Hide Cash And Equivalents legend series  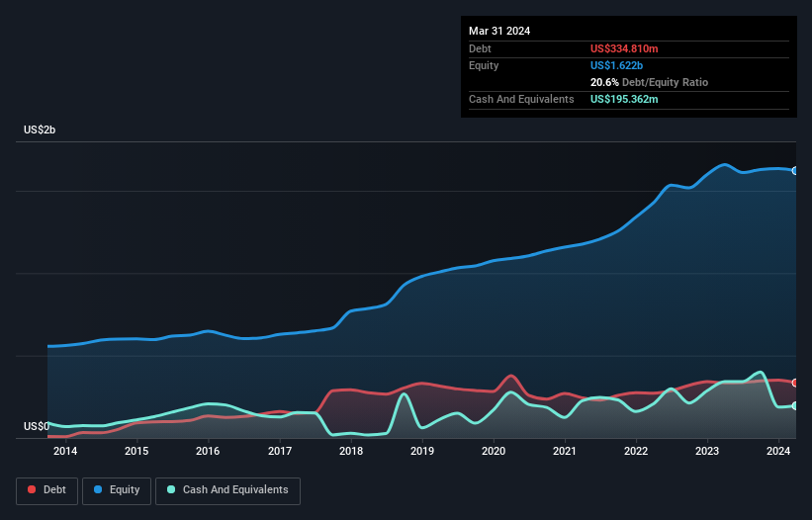coord(226,489)
